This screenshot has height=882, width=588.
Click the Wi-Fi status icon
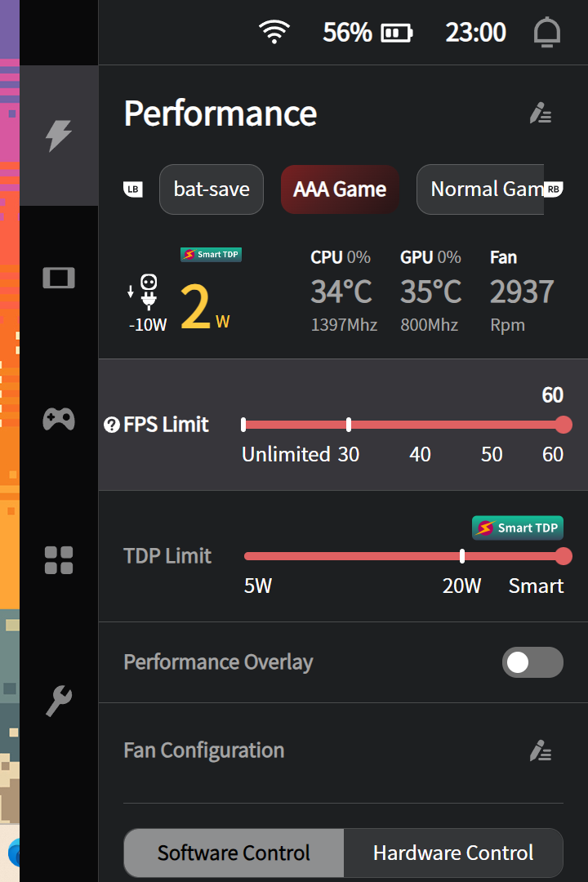point(274,32)
